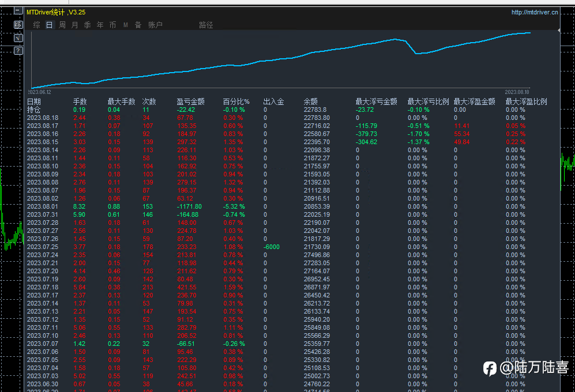Open the ? help icon

18,51
